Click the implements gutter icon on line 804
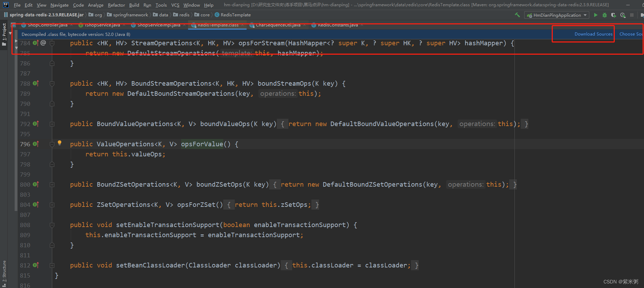 [36, 204]
